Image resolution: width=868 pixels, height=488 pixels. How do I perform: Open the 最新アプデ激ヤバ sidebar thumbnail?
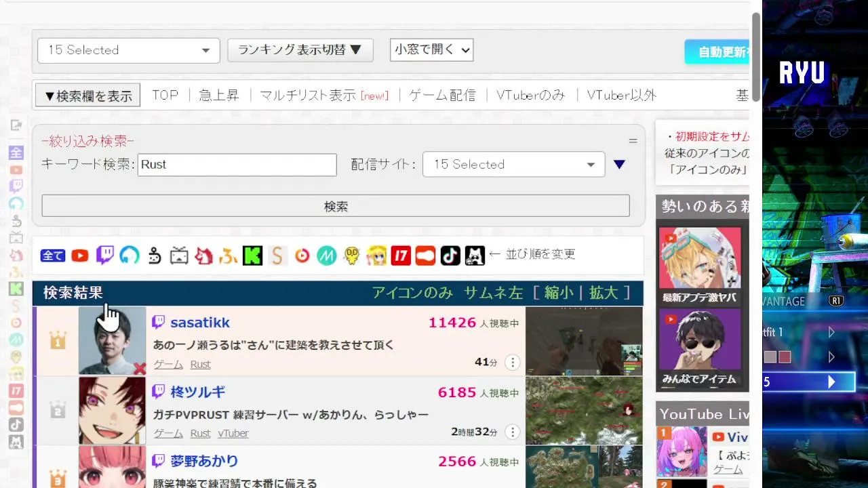(x=699, y=266)
